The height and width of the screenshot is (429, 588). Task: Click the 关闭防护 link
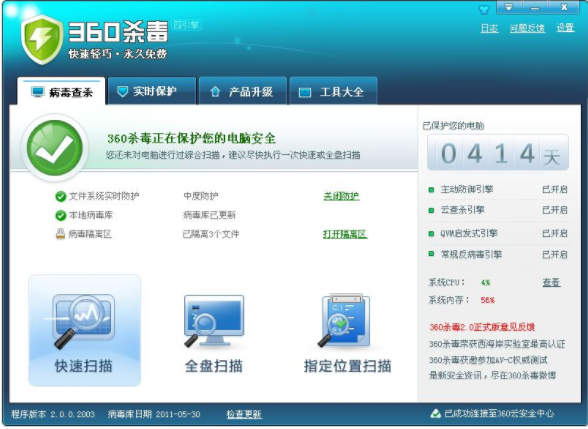tap(341, 196)
